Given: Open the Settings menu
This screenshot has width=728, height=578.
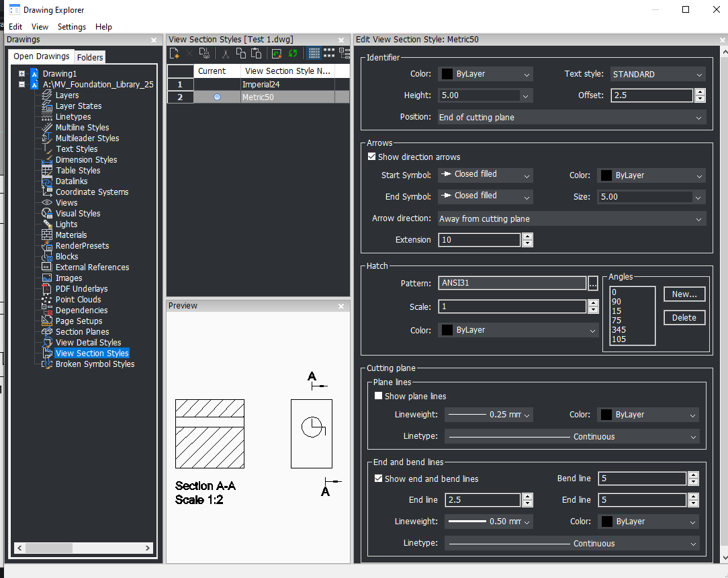Looking at the screenshot, I should coord(71,27).
